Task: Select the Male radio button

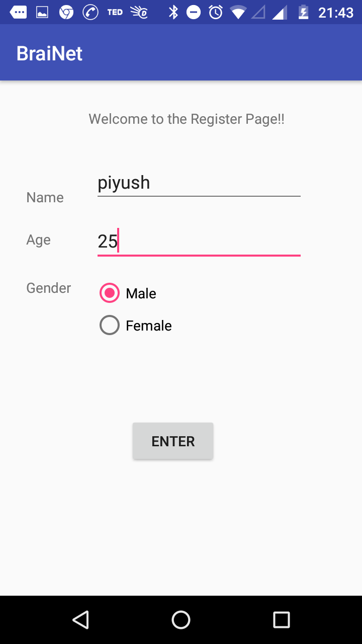Action: pos(110,293)
